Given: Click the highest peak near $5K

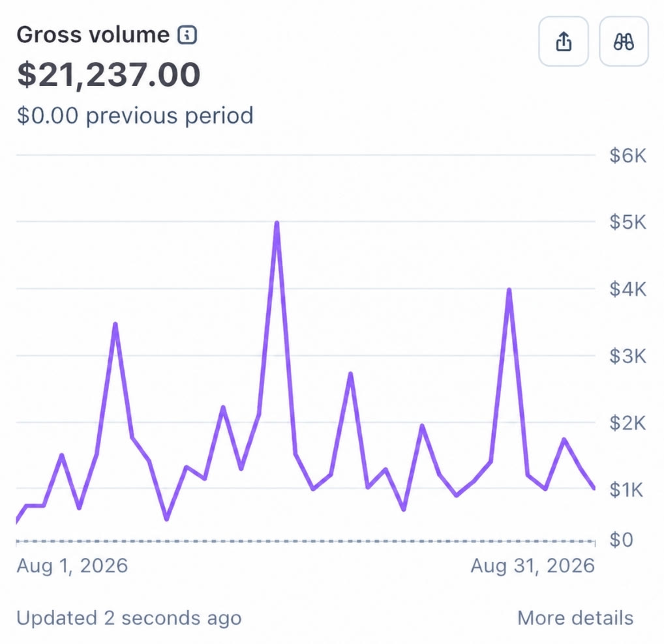Looking at the screenshot, I should (277, 223).
